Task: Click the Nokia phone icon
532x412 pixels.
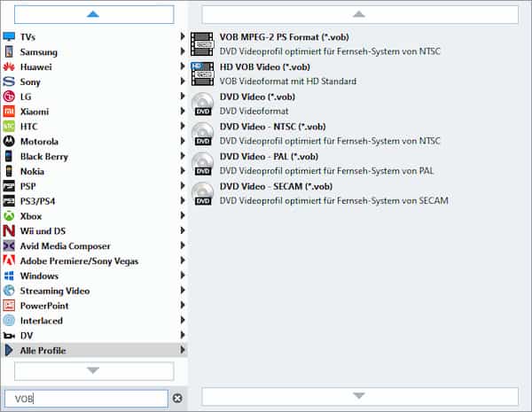Action: 9,171
